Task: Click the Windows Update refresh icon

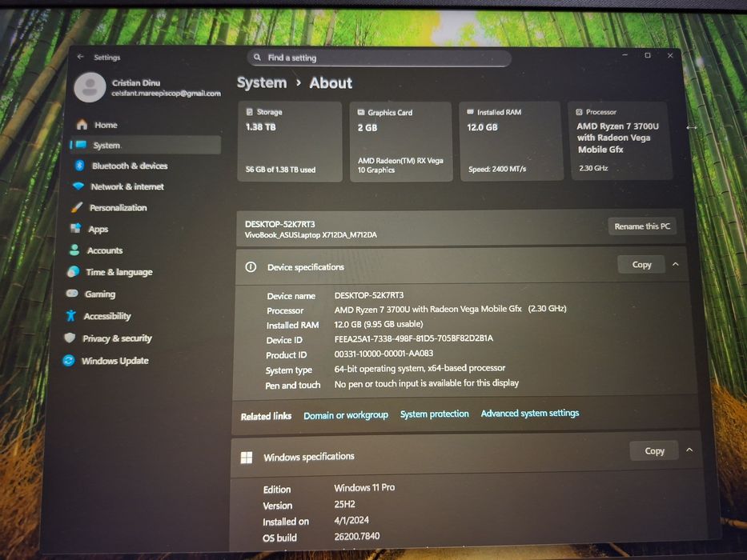Action: (x=69, y=361)
